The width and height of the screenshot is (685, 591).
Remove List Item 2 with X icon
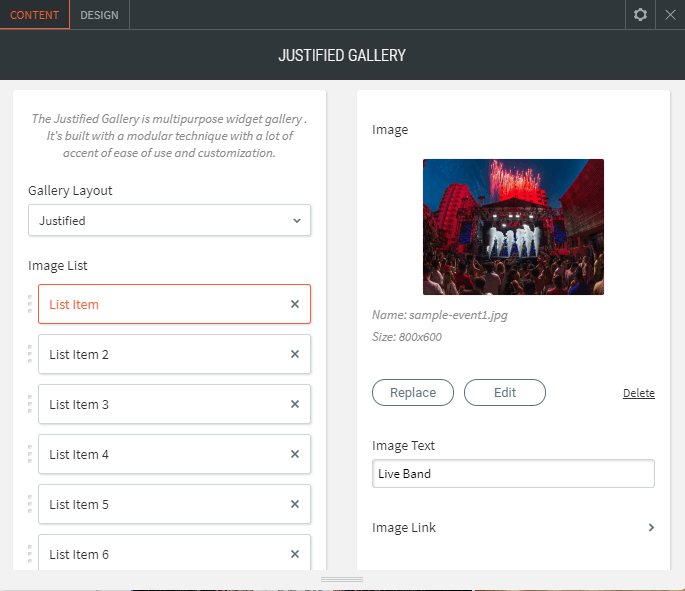click(x=295, y=354)
